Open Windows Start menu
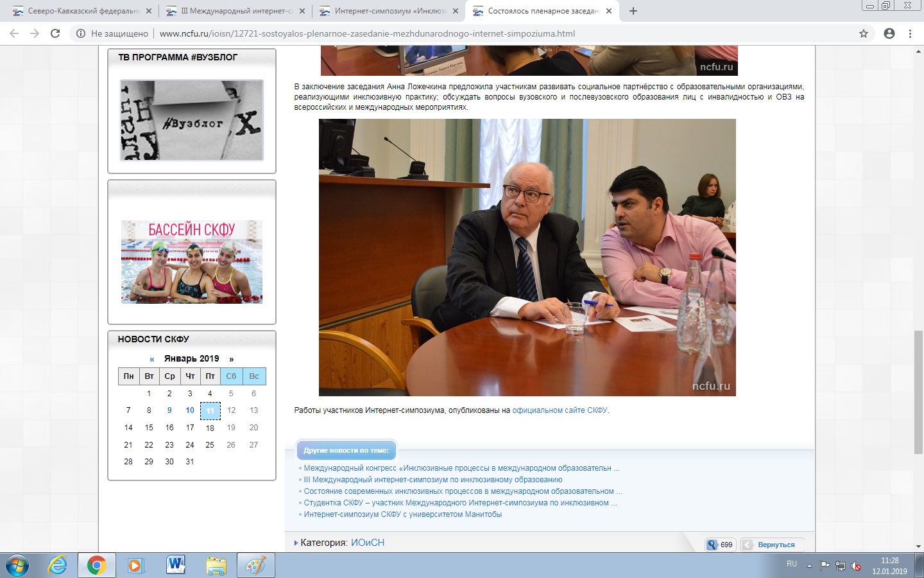This screenshot has width=924, height=578. pos(17,566)
